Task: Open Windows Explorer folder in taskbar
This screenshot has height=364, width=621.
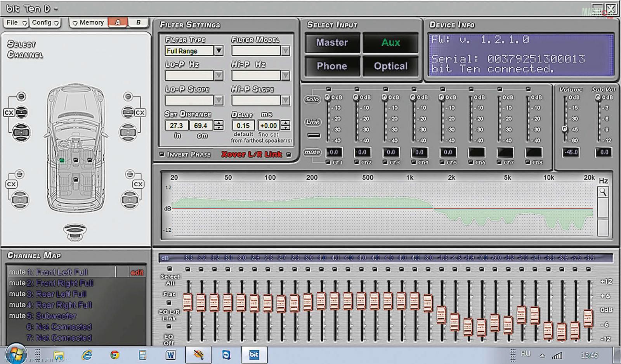Action: coord(59,355)
